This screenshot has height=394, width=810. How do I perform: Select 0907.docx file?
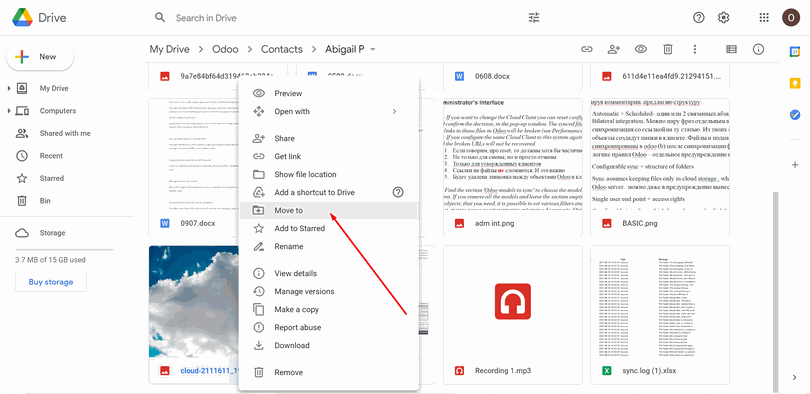[x=193, y=168]
